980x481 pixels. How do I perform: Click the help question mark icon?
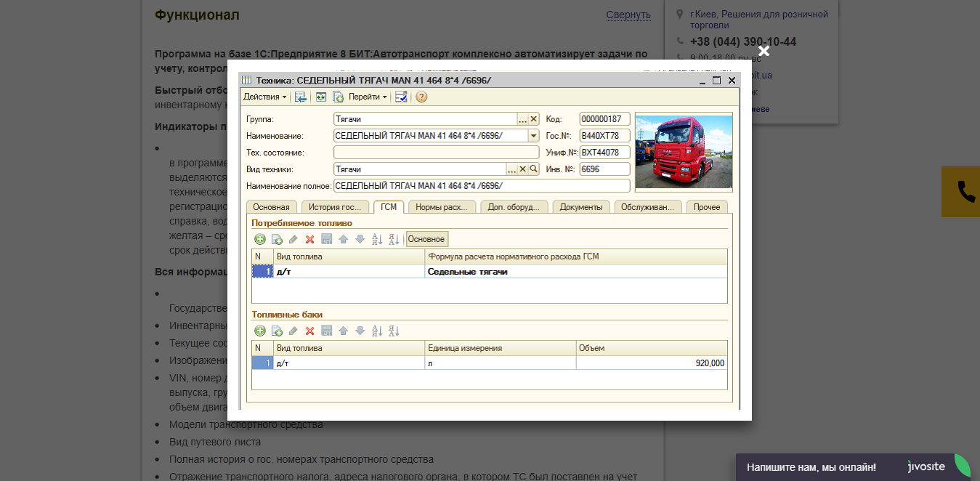point(421,97)
